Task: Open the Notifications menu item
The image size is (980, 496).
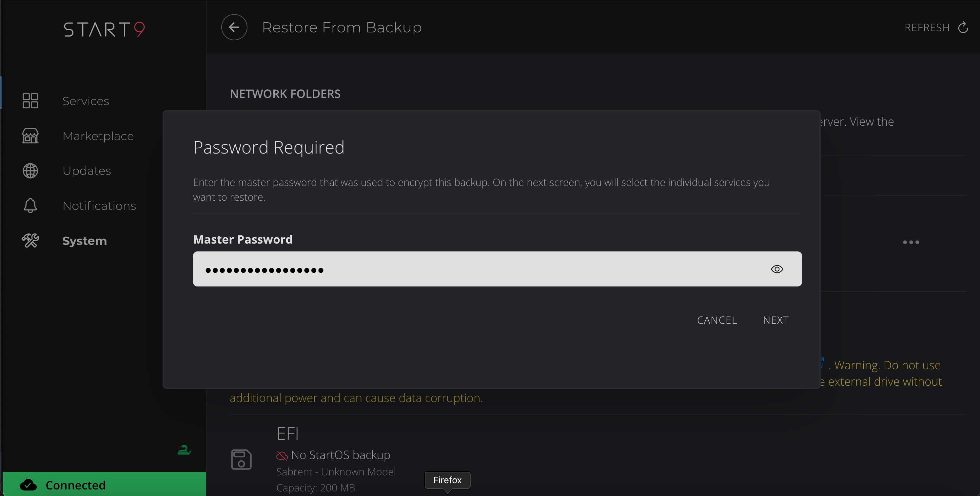Action: click(99, 206)
